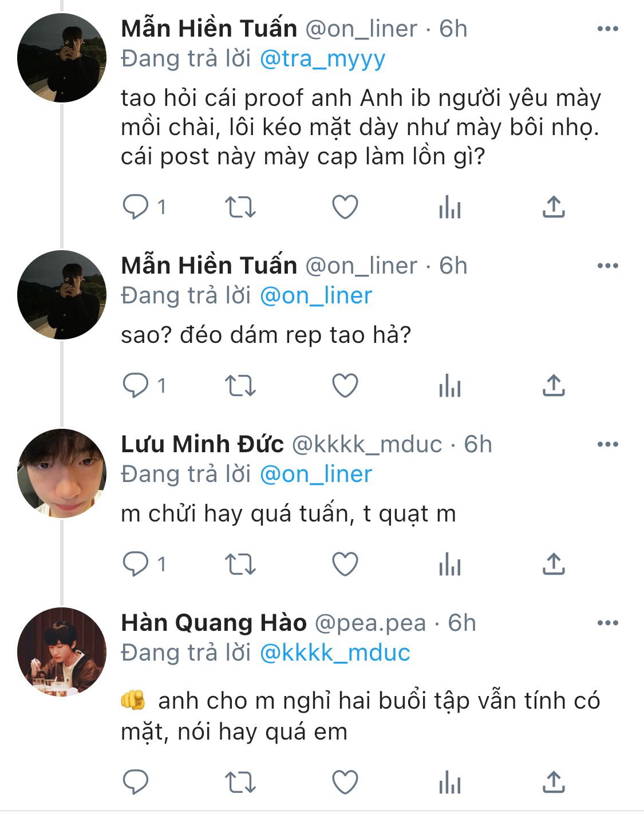
Task: Like Lưu Minh Đức's reply
Action: click(345, 564)
